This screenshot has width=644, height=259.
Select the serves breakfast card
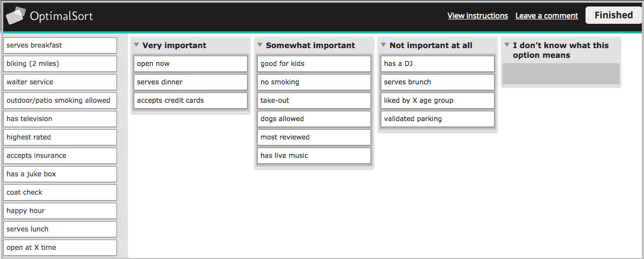(x=60, y=45)
